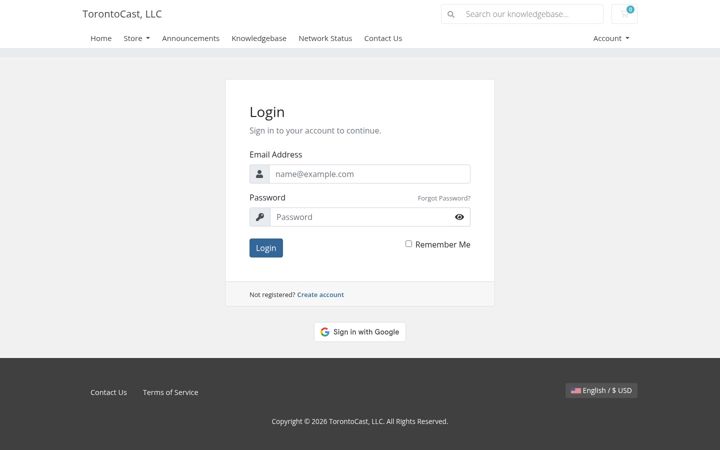
Task: Expand the Store dropdown menu
Action: coord(136,39)
